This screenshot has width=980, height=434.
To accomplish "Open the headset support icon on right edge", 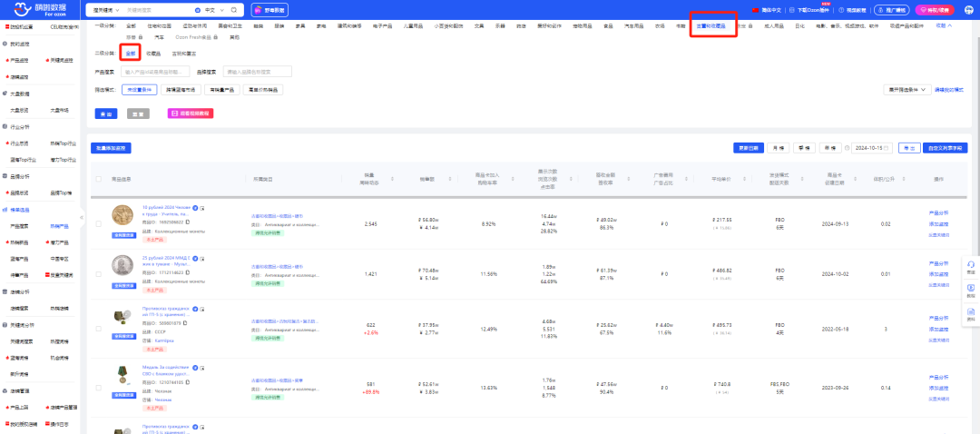I will [x=971, y=266].
